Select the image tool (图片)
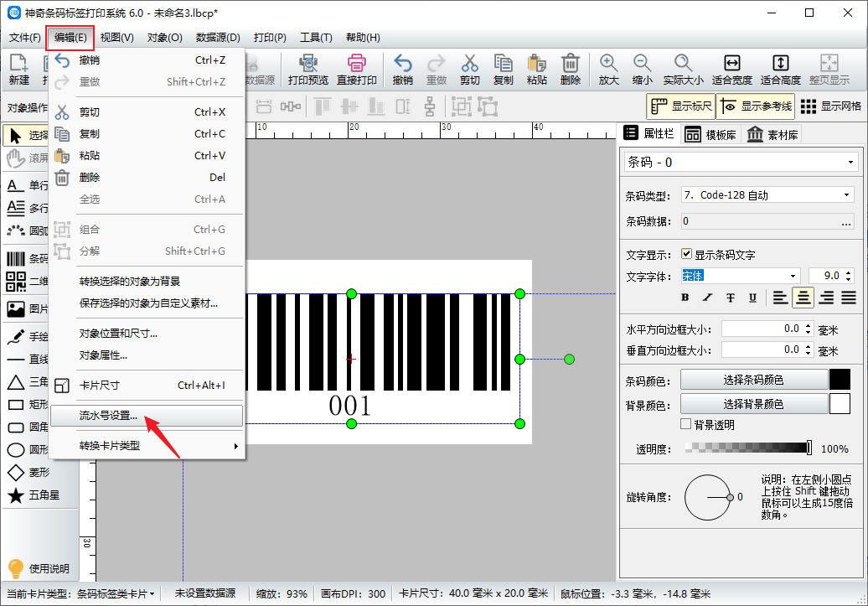The width and height of the screenshot is (868, 606). (27, 308)
